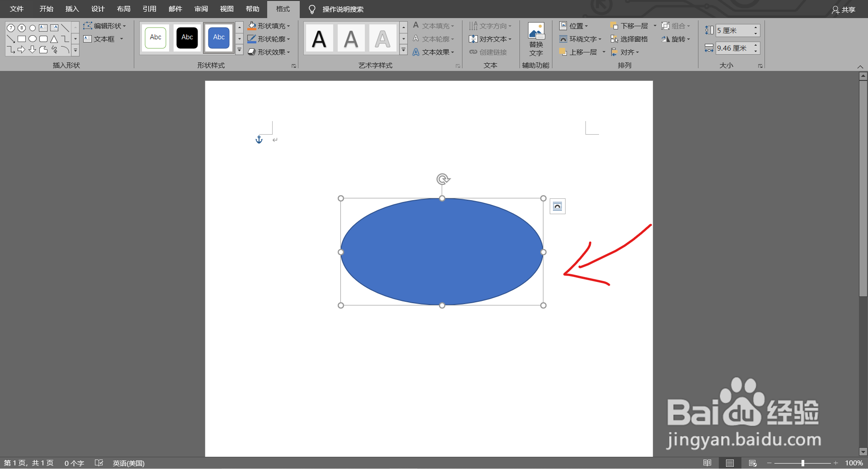Screen dimensions: 868x469
Task: Click the zoom slider handle
Action: coord(802,463)
